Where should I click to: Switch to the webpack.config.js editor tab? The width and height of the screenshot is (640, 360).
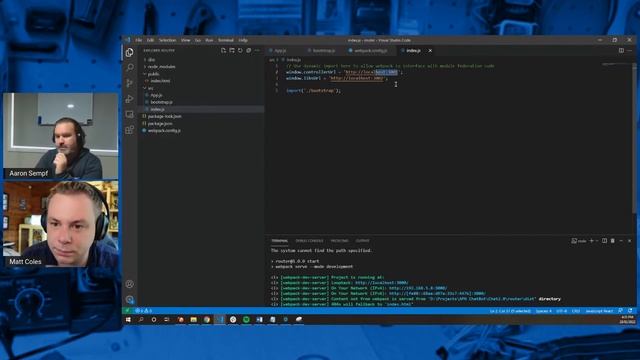(370, 51)
